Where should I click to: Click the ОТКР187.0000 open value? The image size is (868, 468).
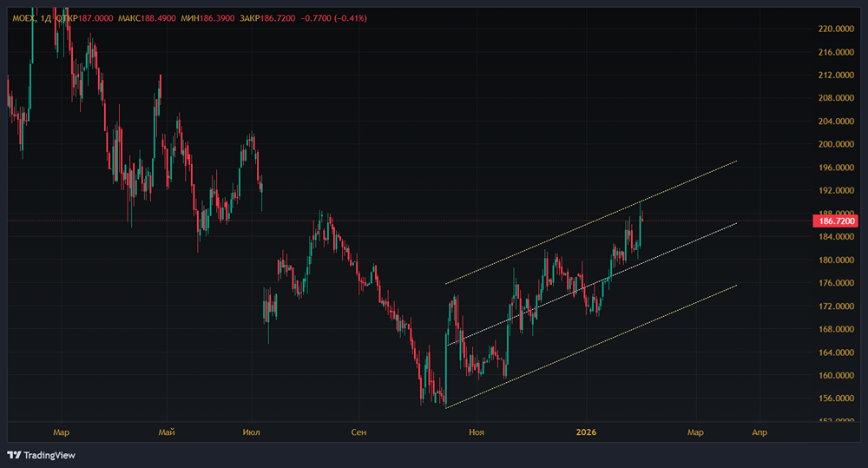coord(85,18)
